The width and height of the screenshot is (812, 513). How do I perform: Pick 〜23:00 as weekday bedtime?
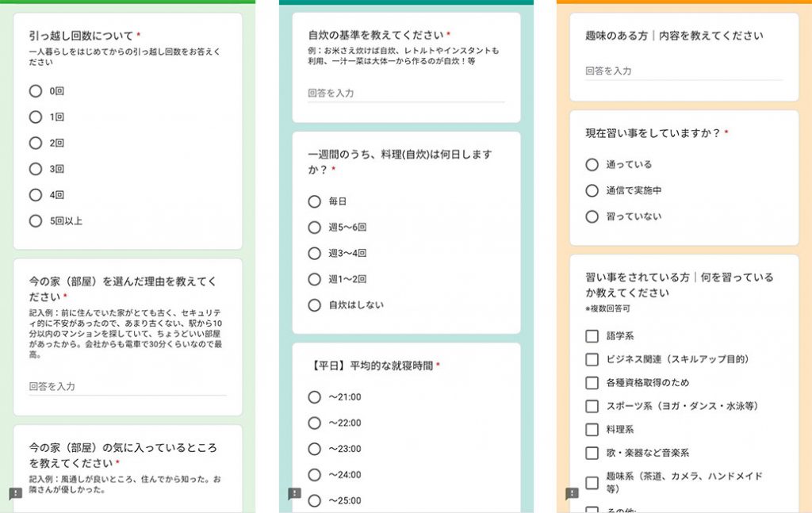pyautogui.click(x=314, y=449)
